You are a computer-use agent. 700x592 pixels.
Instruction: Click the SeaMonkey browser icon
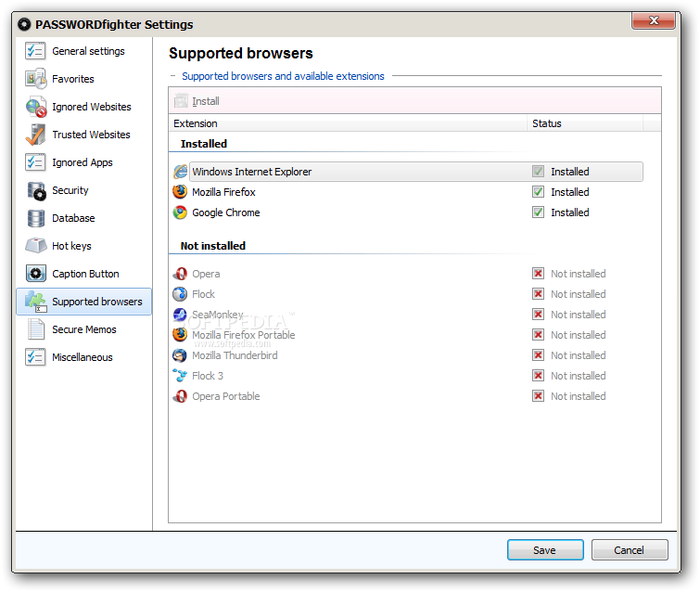click(x=180, y=315)
